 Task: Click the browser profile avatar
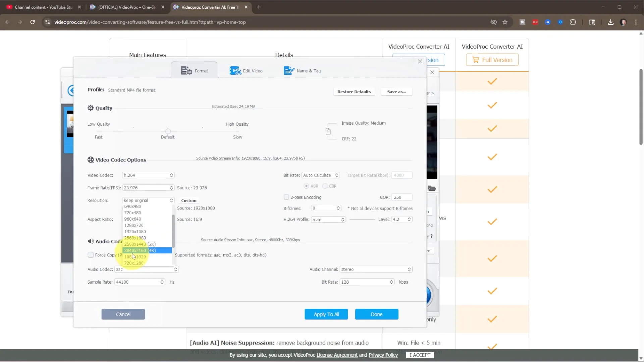[x=623, y=22]
